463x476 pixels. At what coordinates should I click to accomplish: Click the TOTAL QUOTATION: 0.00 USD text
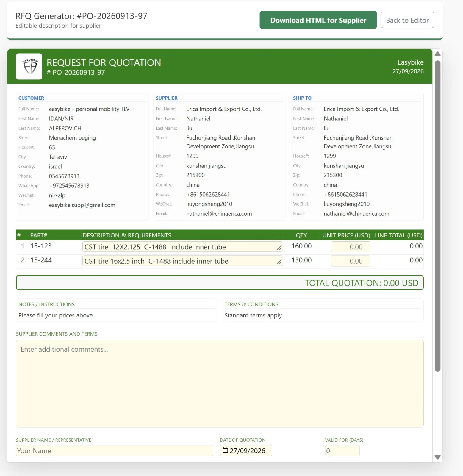click(x=362, y=283)
